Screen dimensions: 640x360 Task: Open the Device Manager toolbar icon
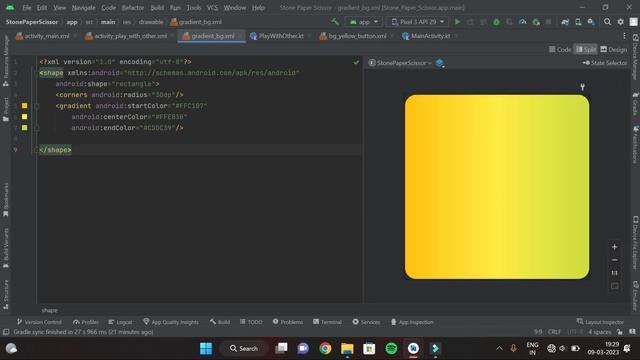pos(578,22)
